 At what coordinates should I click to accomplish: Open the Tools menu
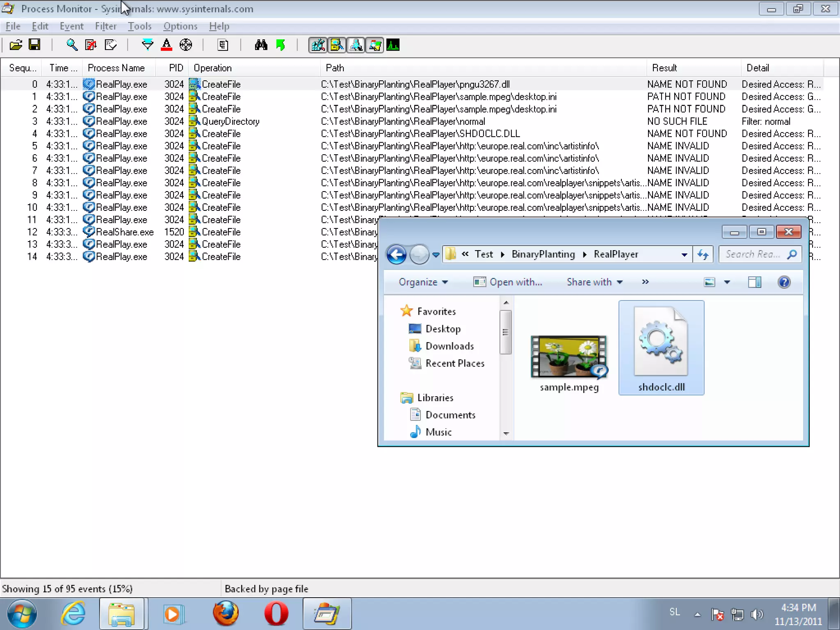pos(139,26)
